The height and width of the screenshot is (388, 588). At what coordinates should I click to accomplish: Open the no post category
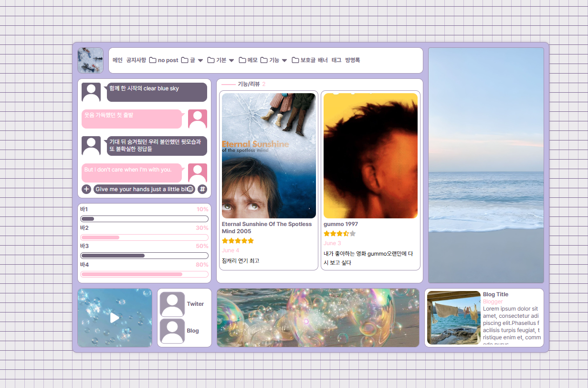168,60
